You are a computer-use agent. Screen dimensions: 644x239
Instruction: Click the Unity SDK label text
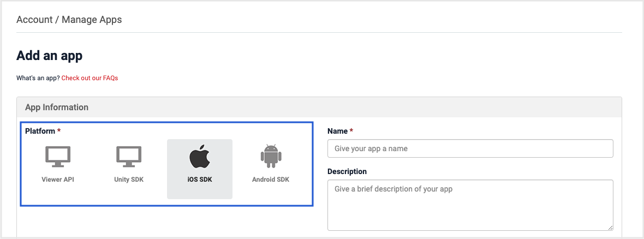129,180
